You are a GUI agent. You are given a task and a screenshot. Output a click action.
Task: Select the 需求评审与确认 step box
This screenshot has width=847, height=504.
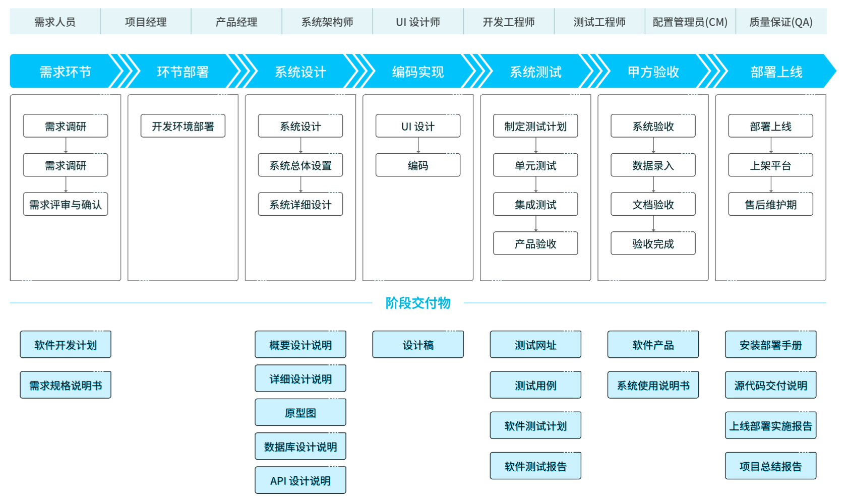[x=66, y=205]
